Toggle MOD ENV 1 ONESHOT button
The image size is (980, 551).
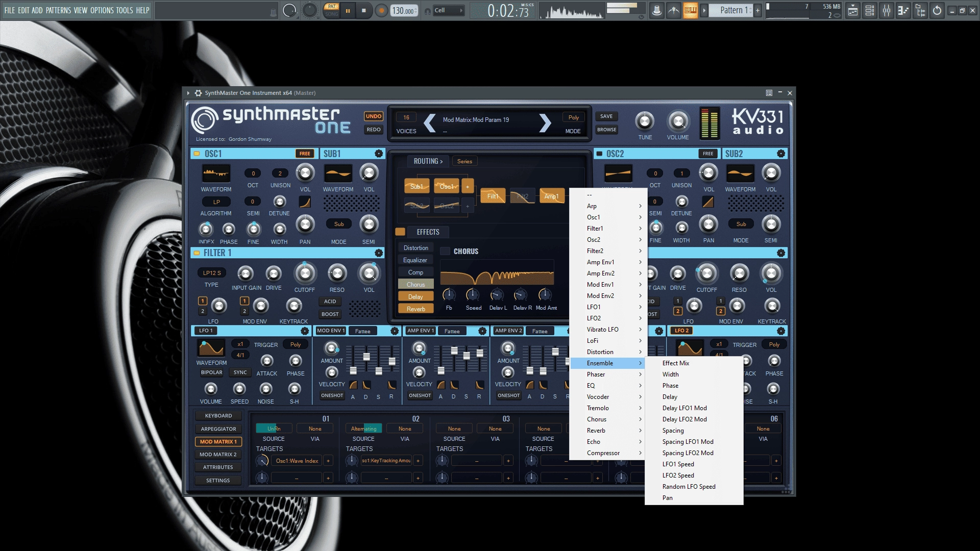332,395
